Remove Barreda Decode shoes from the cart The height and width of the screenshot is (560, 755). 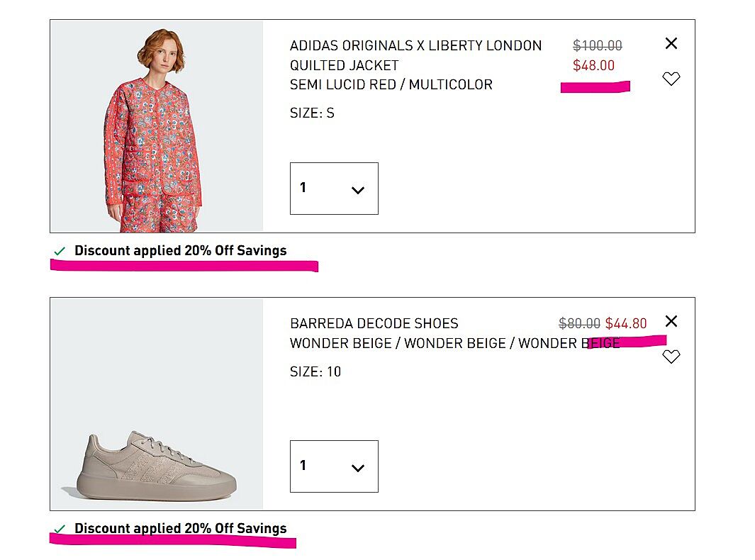pos(671,321)
